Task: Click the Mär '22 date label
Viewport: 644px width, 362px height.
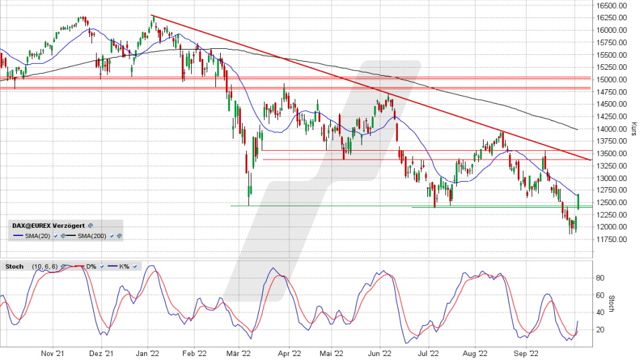Action: [x=239, y=353]
